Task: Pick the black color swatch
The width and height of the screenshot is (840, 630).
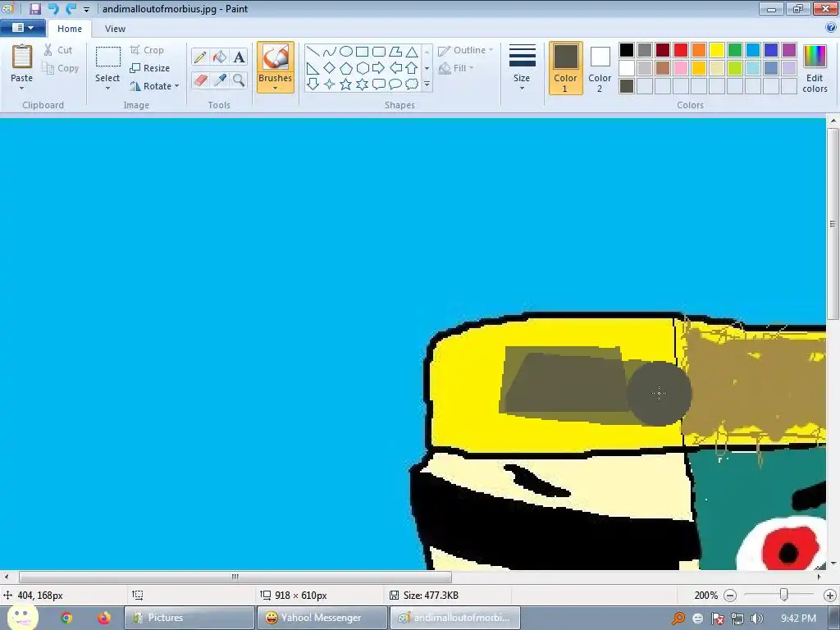Action: [627, 50]
